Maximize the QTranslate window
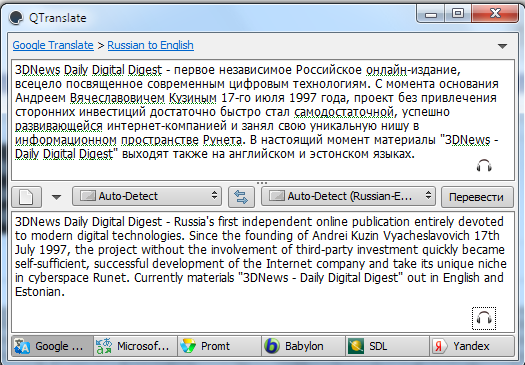This screenshot has height=365, width=525. 458,14
